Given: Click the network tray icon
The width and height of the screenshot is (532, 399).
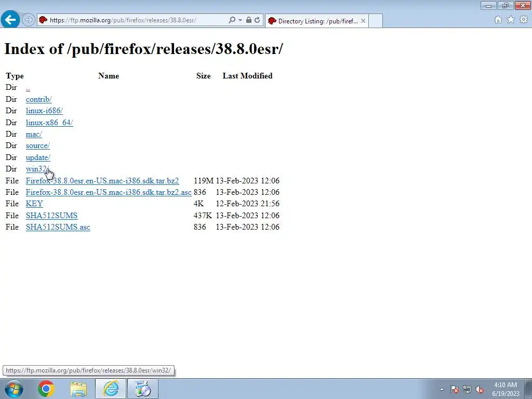Looking at the screenshot, I should pos(467,389).
